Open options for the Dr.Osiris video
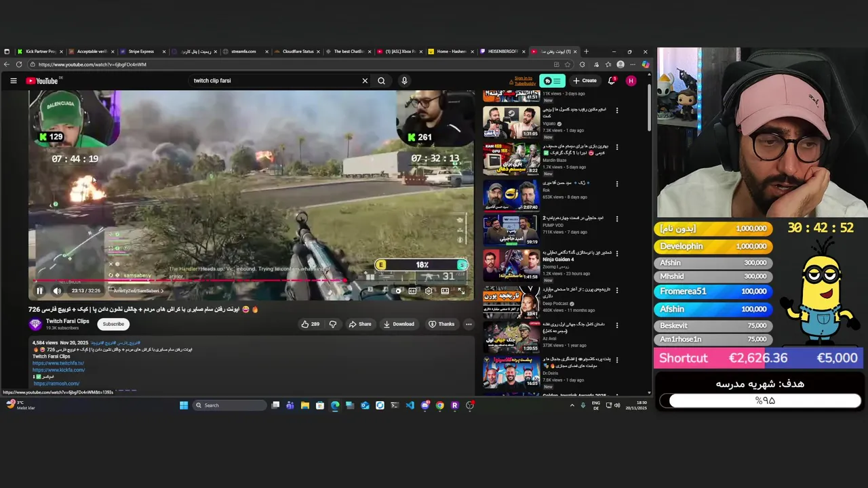Viewport: 868px width, 488px height. coord(617,360)
